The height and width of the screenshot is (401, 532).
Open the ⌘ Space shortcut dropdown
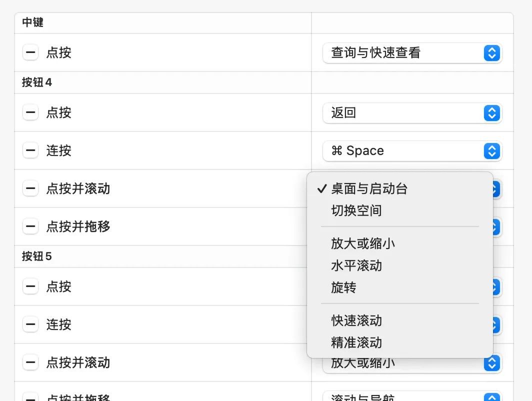tap(412, 151)
